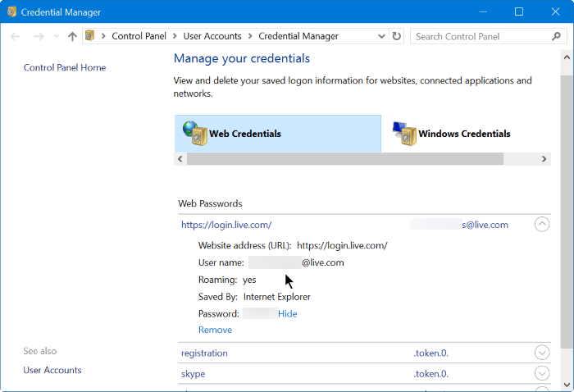This screenshot has width=574, height=392.
Task: Click the registration entry name
Action: pyautogui.click(x=204, y=353)
